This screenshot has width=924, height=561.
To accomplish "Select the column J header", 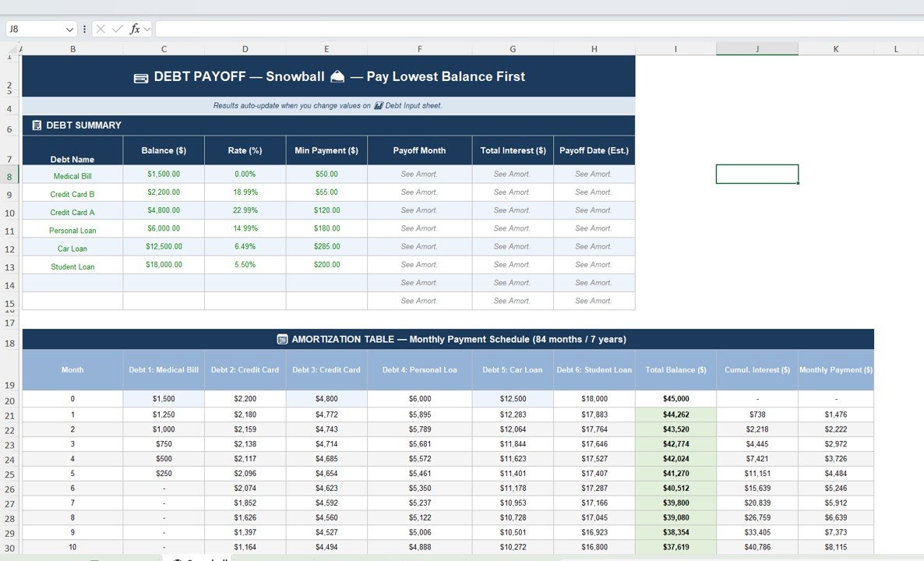I will pyautogui.click(x=756, y=49).
